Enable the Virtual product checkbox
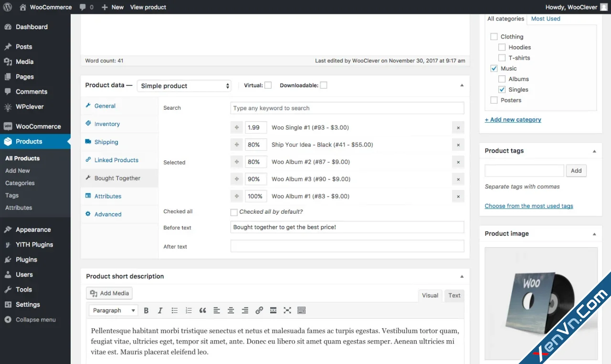Image resolution: width=611 pixels, height=364 pixels. click(x=268, y=85)
